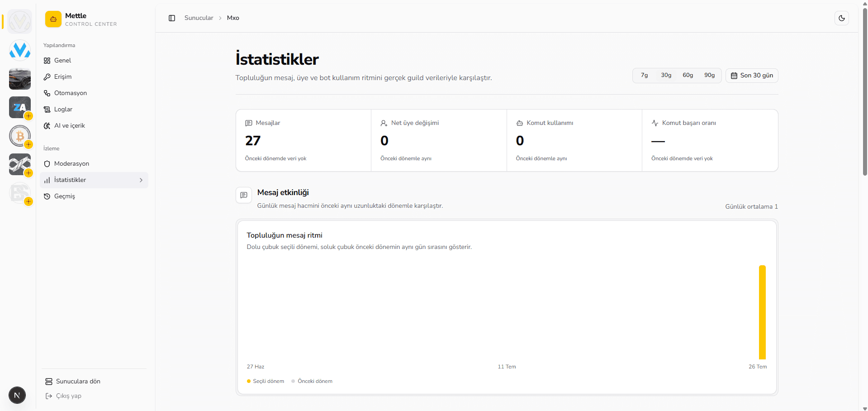
Task: Click the Sunuculara dön server icon
Action: coord(49,382)
